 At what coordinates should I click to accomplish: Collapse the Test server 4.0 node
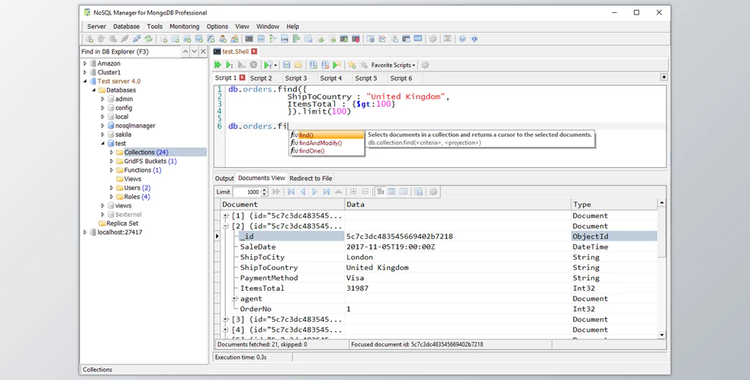point(85,81)
